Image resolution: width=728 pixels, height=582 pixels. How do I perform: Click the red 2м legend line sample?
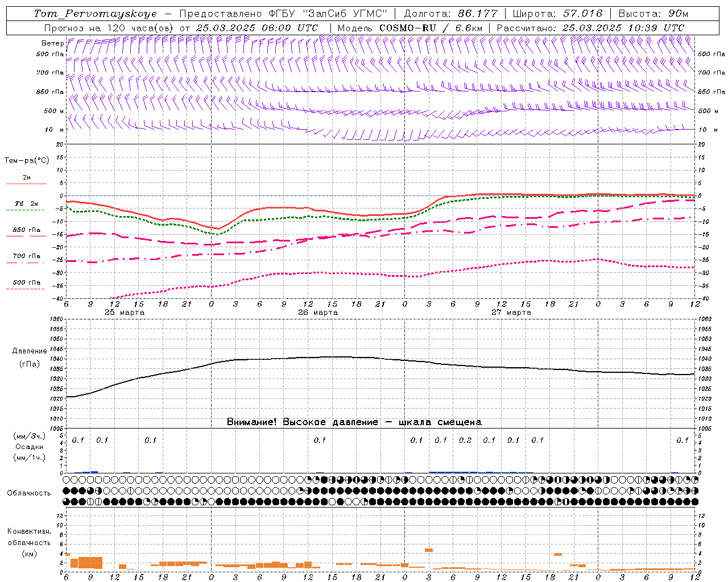point(26,184)
